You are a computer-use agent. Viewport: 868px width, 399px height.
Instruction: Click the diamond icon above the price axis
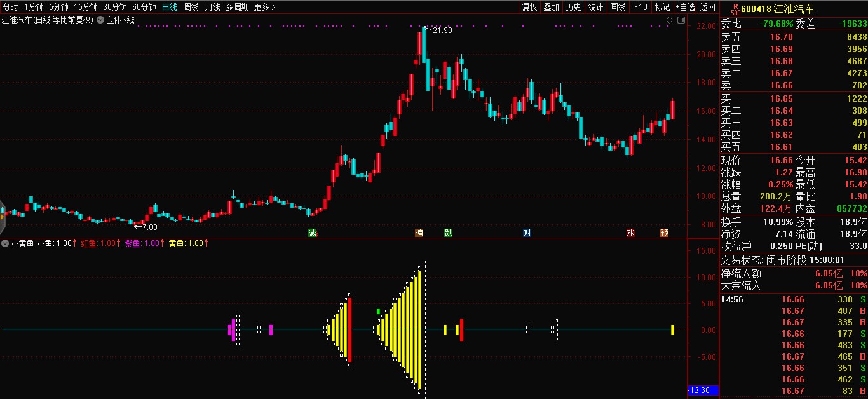pyautogui.click(x=669, y=20)
